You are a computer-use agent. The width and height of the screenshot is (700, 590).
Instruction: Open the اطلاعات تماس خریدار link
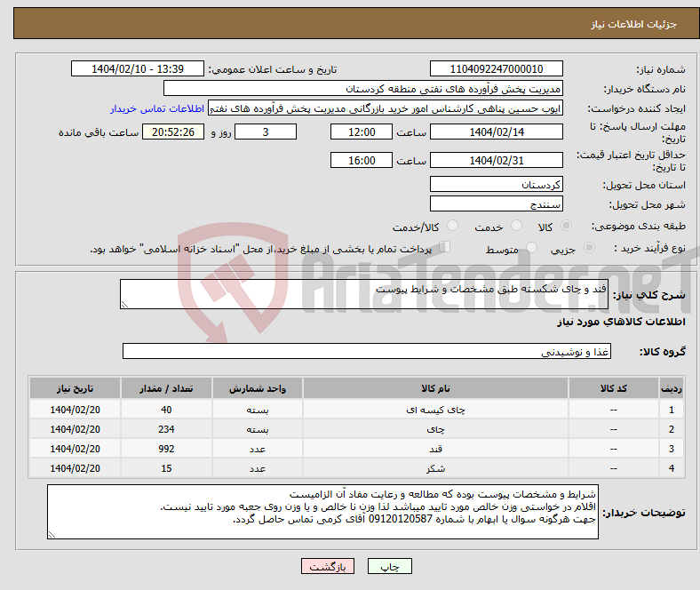[157, 108]
